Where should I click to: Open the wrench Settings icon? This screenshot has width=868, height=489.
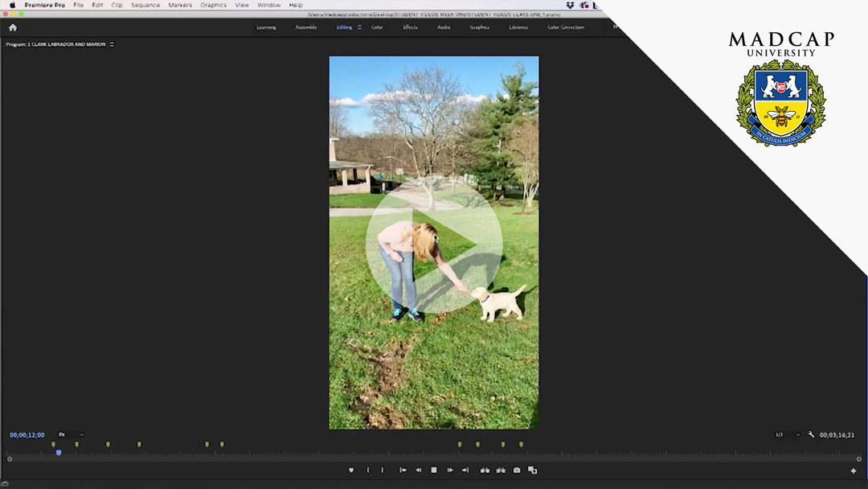click(x=811, y=435)
